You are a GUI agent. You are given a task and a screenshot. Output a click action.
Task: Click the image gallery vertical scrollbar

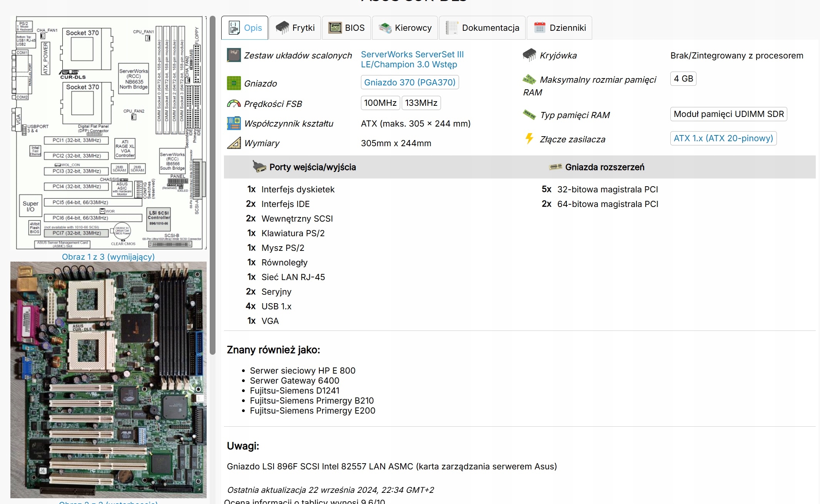click(212, 185)
